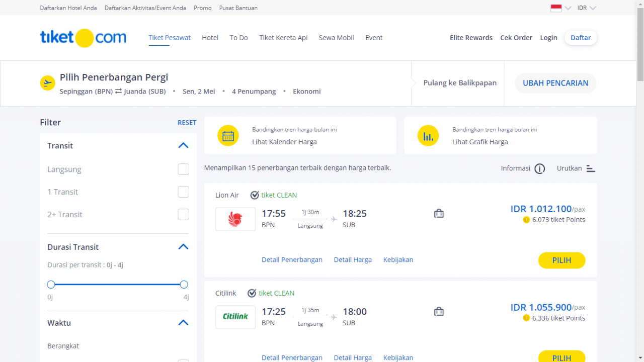644x362 pixels.
Task: Click baggage icon on Citilink flight
Action: pyautogui.click(x=439, y=312)
